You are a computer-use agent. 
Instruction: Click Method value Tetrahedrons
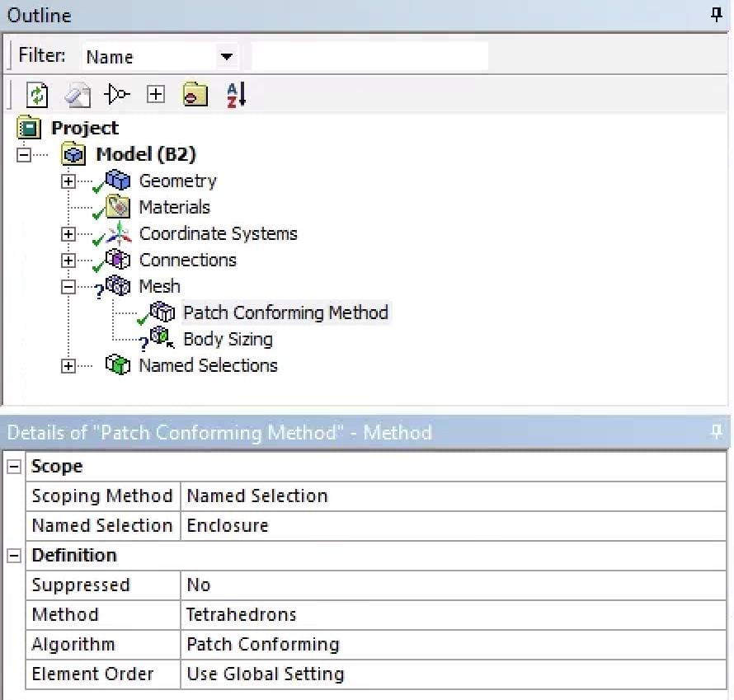453,614
